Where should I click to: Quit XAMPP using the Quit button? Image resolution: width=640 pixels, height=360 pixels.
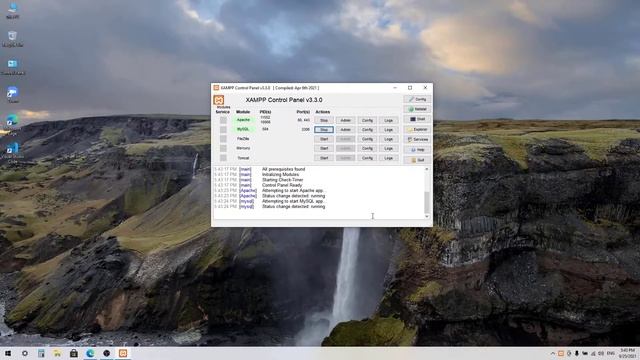(x=417, y=160)
